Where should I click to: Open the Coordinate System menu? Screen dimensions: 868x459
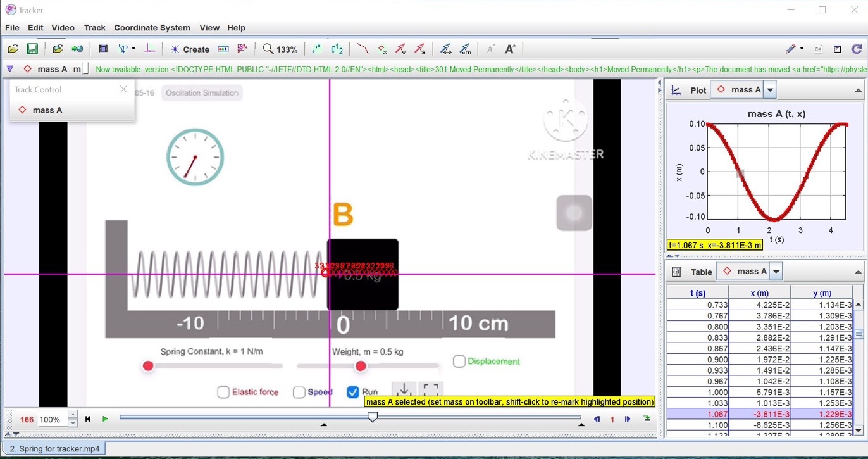(152, 28)
